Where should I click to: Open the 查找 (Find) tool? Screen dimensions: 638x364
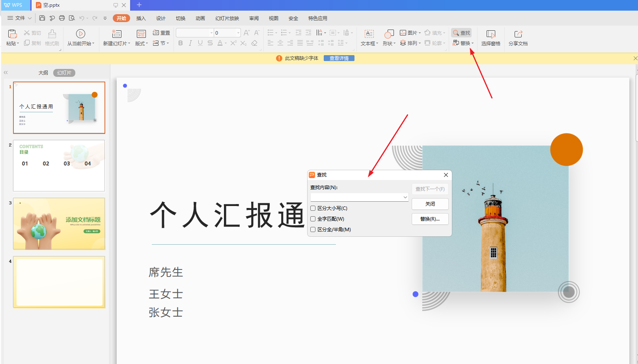(x=461, y=33)
